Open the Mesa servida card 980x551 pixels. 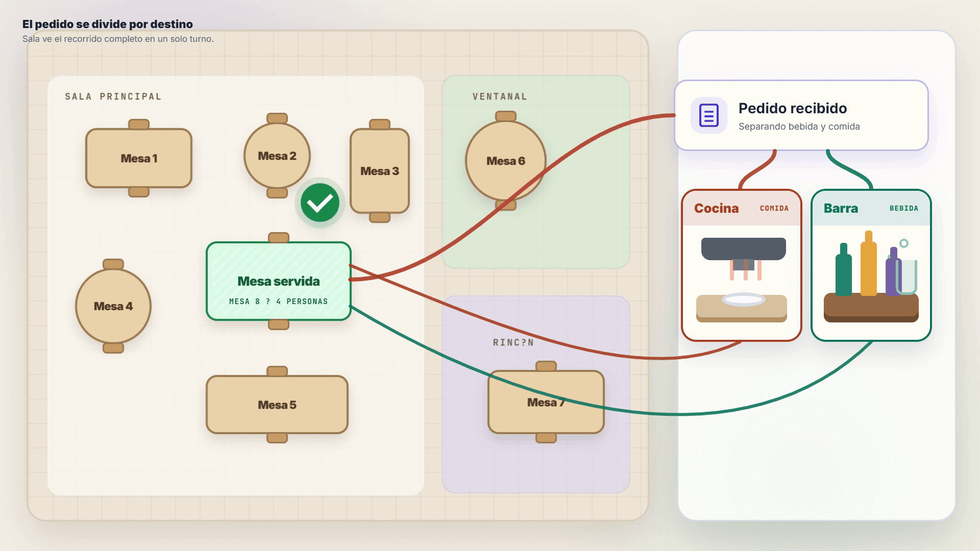coord(279,281)
